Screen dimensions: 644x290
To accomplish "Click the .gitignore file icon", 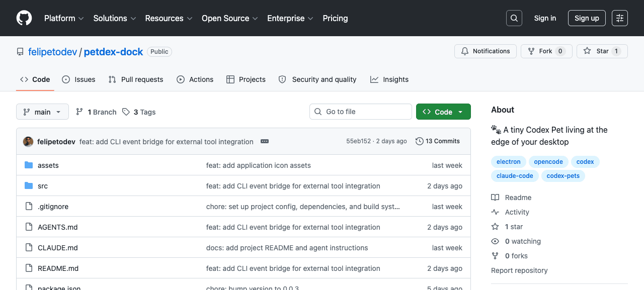I will (x=29, y=207).
